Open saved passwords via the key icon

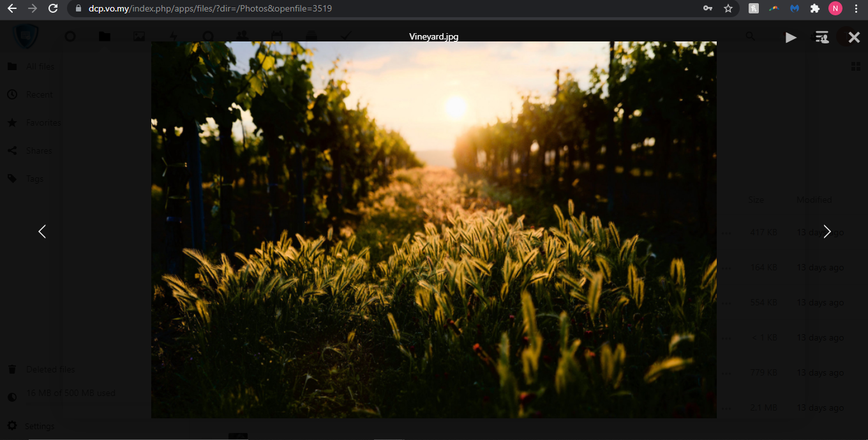click(x=707, y=9)
